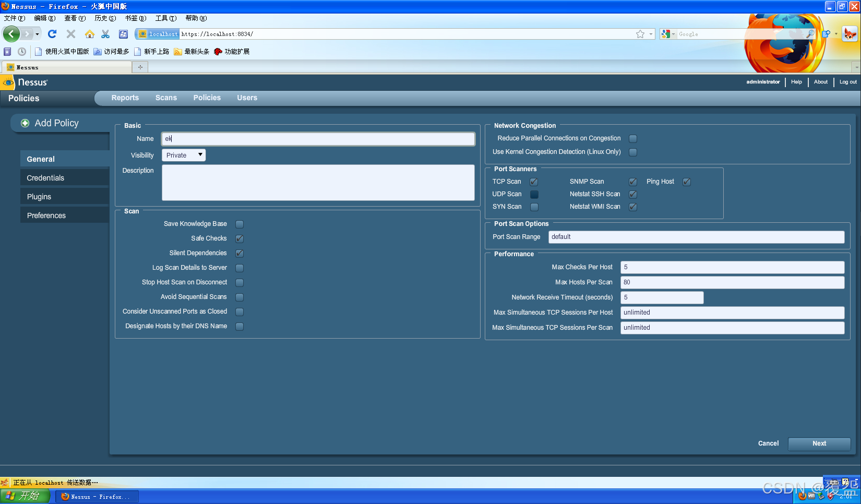861x504 pixels.
Task: Open the 功能扩展 bookmark
Action: click(x=232, y=52)
